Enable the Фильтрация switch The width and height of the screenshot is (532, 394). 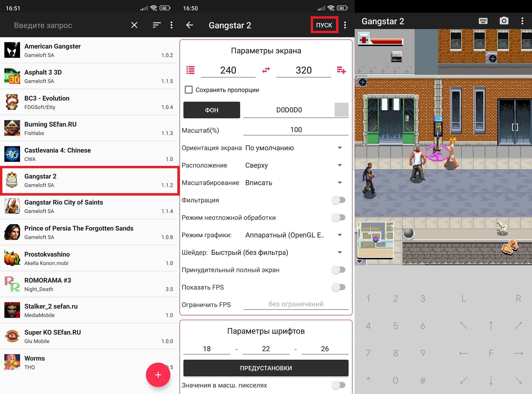[x=338, y=200]
